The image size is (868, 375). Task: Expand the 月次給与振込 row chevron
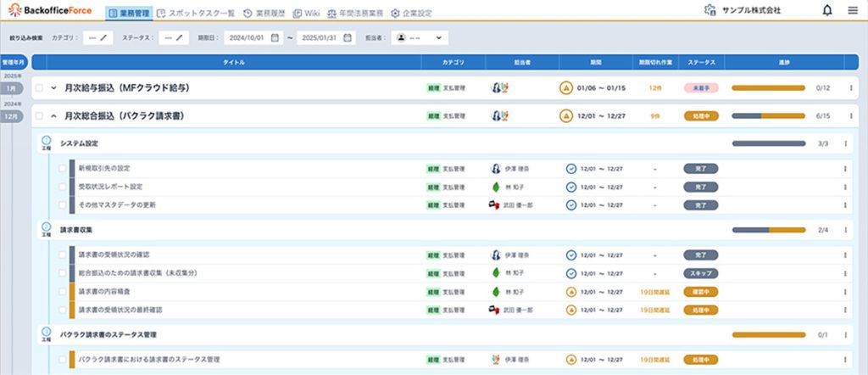coord(53,87)
